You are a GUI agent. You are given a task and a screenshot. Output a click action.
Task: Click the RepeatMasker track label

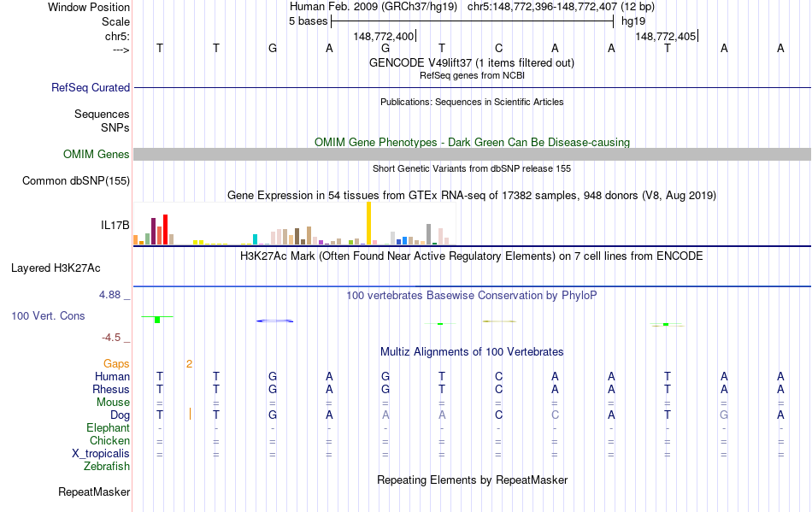click(94, 491)
